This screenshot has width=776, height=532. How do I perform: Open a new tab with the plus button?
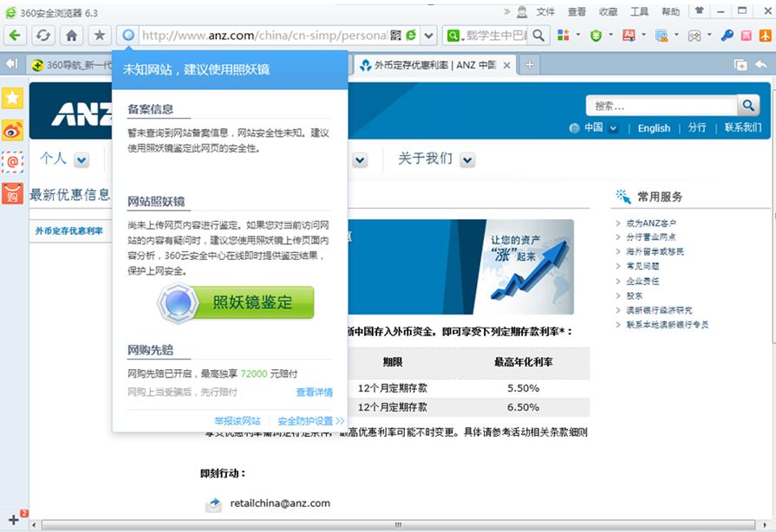point(529,65)
